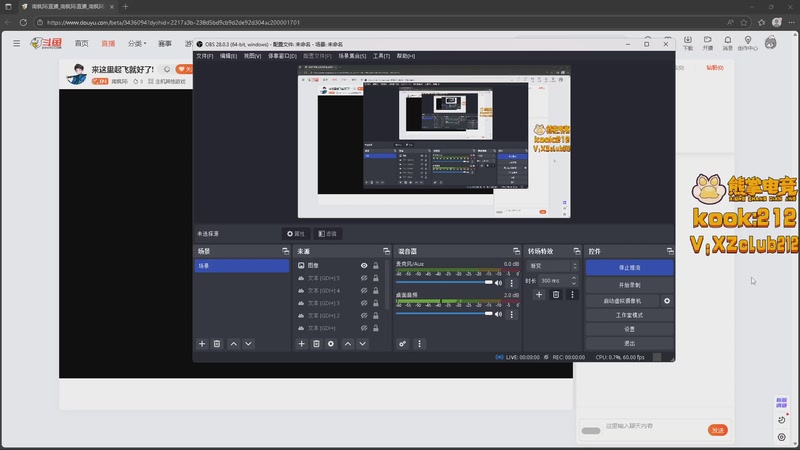Screen dimensions: 800x450
Task: Move source down in the 来源 panel
Action: click(x=363, y=344)
